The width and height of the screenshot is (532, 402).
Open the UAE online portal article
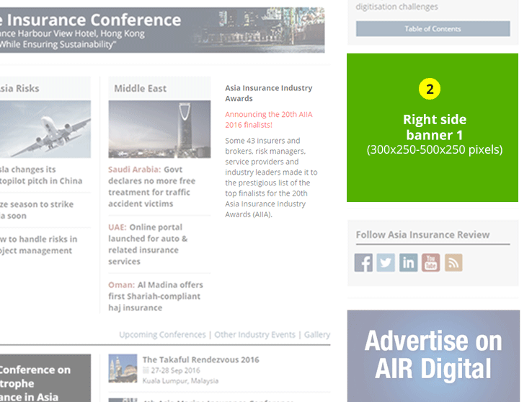(148, 244)
